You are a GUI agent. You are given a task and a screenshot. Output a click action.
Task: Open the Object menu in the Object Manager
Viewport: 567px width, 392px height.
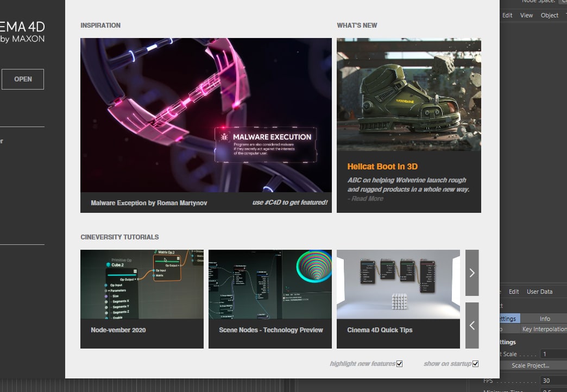(549, 15)
